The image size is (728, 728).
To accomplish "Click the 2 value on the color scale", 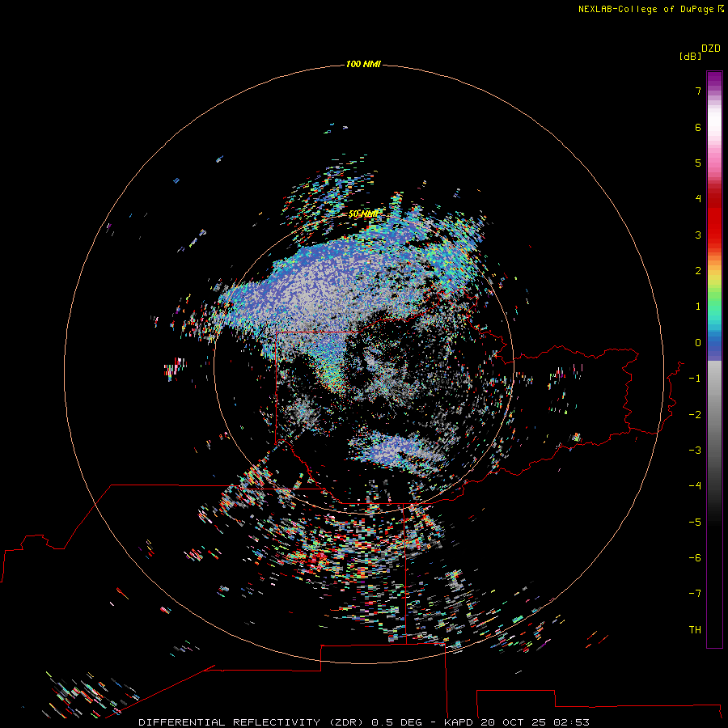I will click(698, 271).
